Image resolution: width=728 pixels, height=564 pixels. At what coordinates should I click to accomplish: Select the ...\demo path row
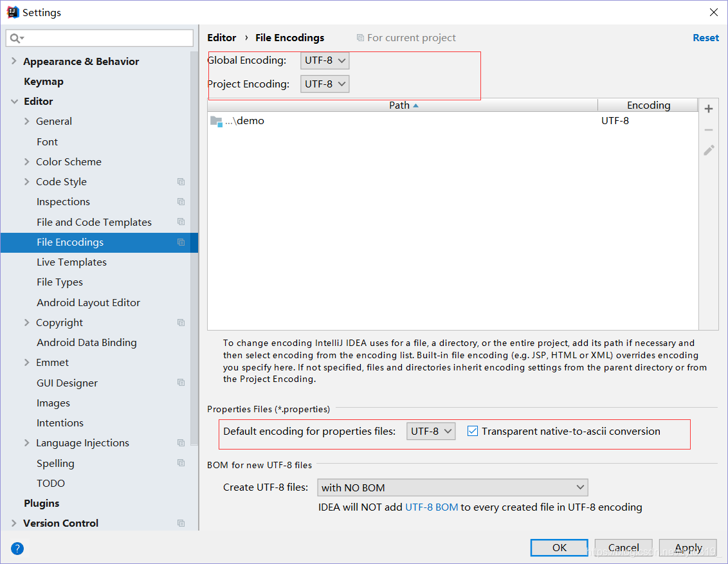coord(453,121)
